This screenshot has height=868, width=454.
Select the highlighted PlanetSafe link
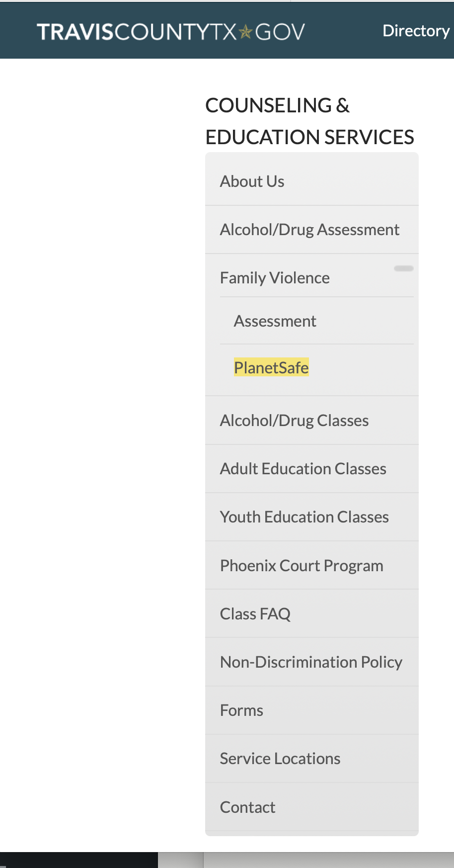[x=271, y=368]
